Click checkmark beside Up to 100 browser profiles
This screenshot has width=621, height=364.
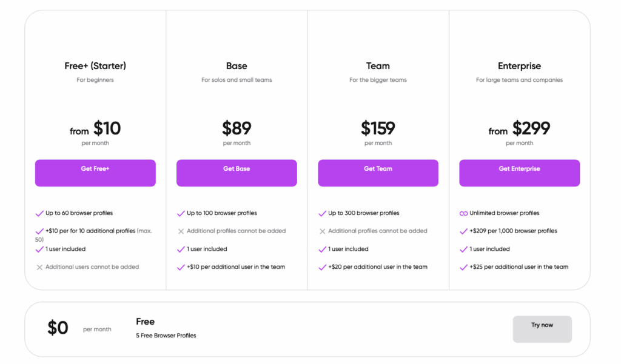click(x=181, y=214)
